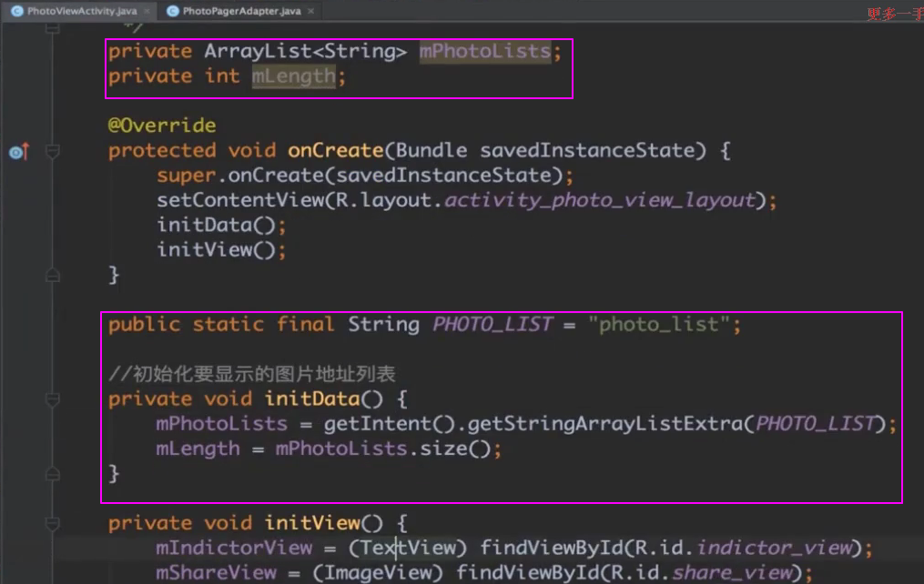
Task: Click the fold marker beside the comment end at top
Action: tap(53, 27)
